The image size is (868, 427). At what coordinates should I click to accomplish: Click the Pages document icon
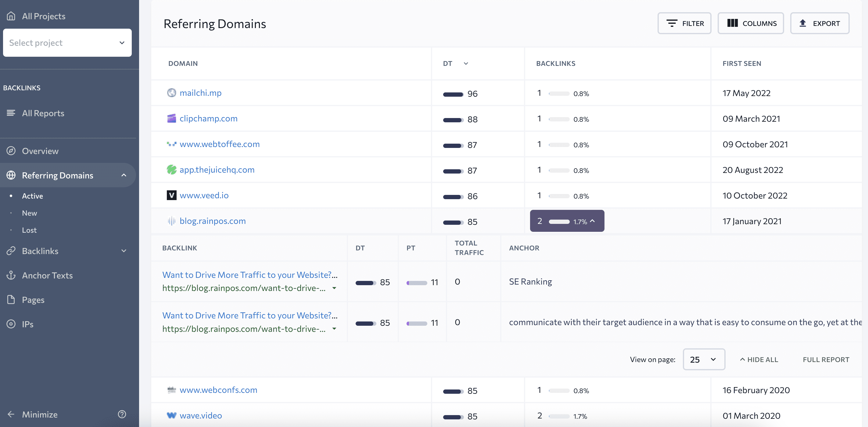(x=11, y=299)
